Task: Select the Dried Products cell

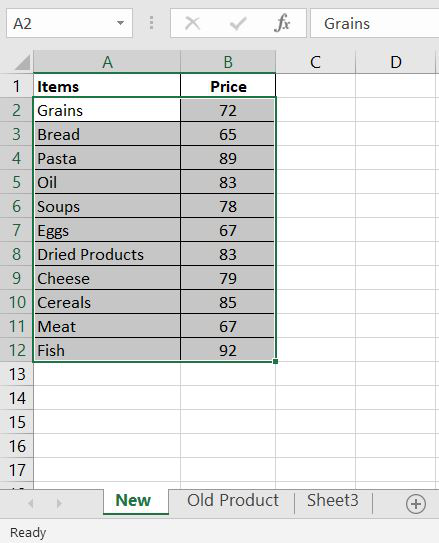Action: coord(107,254)
